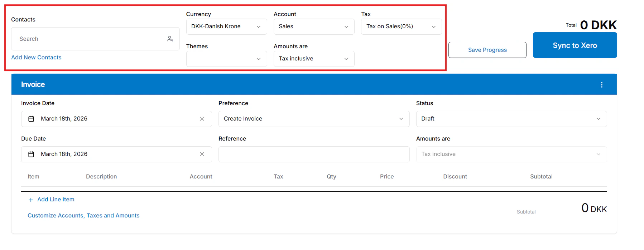Open the Tax dropdown showing Tax on Sales(0%)
The width and height of the screenshot is (644, 250).
[x=401, y=26]
